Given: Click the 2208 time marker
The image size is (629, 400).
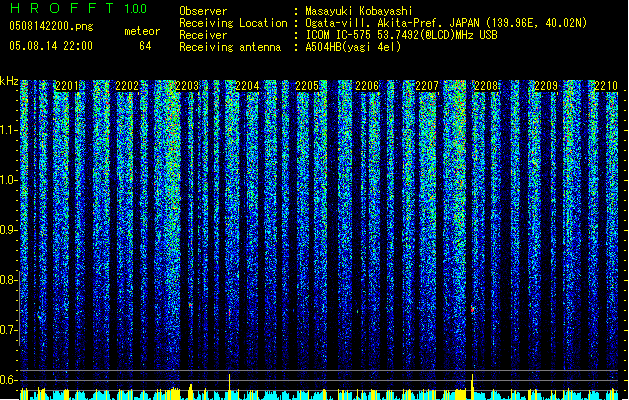Looking at the screenshot, I should click(x=486, y=86).
